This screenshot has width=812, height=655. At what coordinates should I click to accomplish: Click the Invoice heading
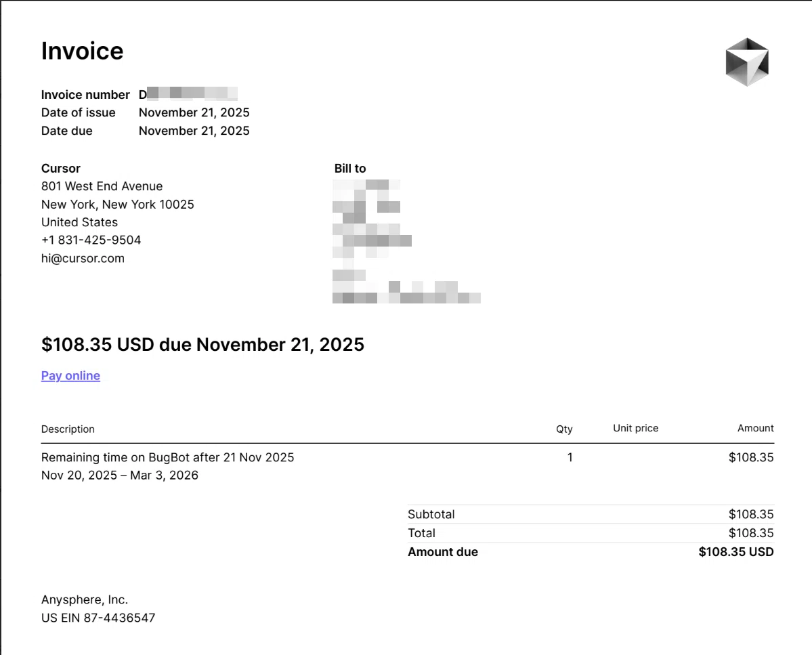[83, 51]
